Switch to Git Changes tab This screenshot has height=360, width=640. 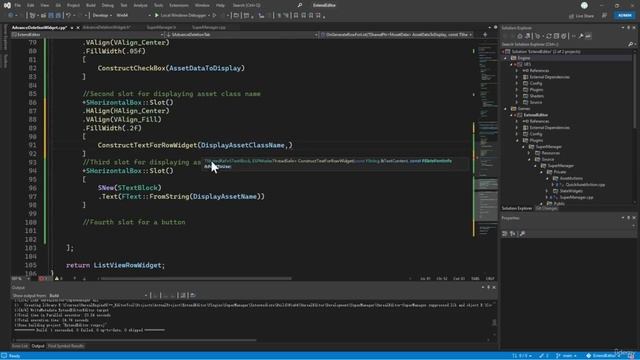(x=547, y=209)
